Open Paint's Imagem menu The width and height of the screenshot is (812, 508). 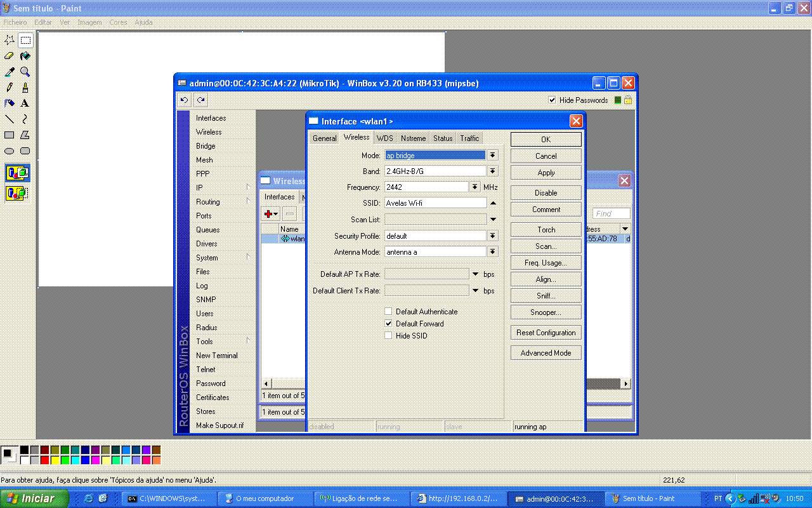(x=89, y=22)
